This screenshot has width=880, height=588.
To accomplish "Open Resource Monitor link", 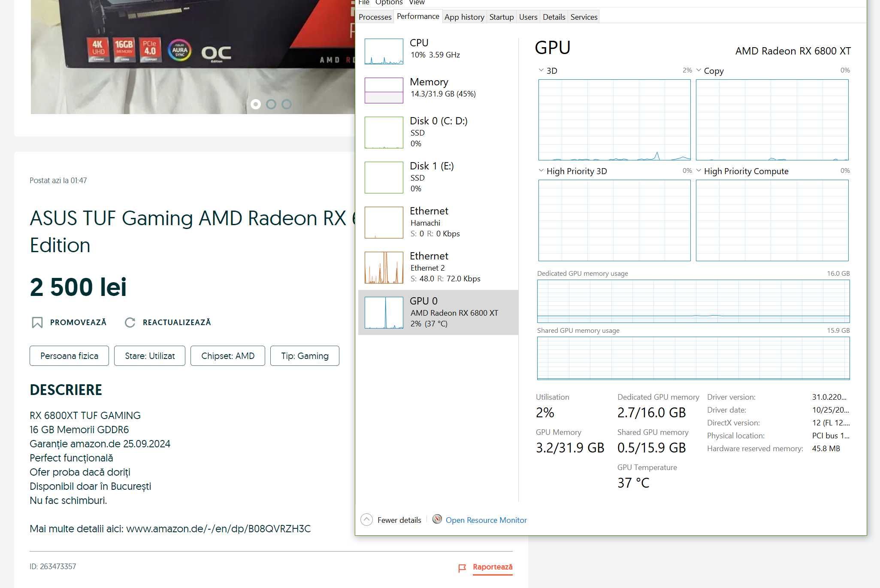I will pyautogui.click(x=486, y=520).
